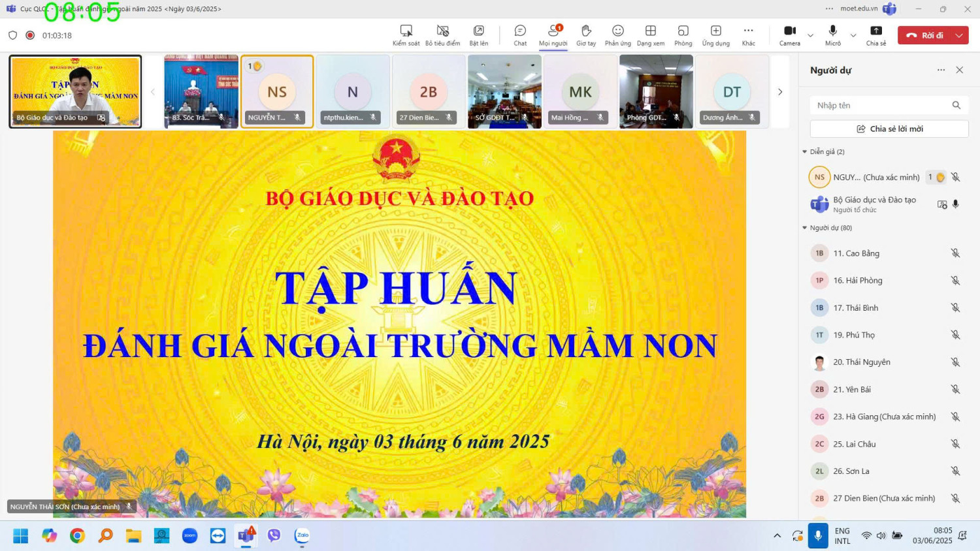Select Phòng GDT... video thumbnail
The image size is (980, 551).
[x=656, y=91]
